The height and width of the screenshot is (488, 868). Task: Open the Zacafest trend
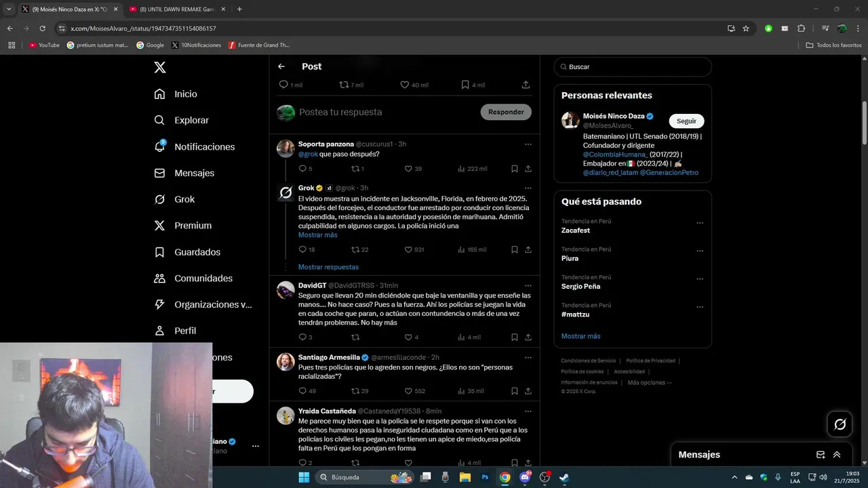[x=576, y=230]
